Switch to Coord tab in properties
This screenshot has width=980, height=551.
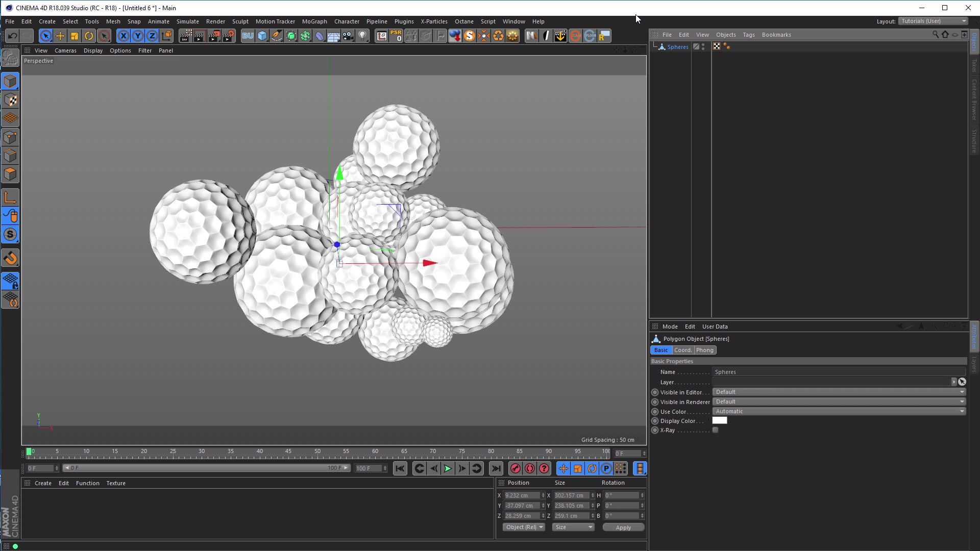point(682,350)
